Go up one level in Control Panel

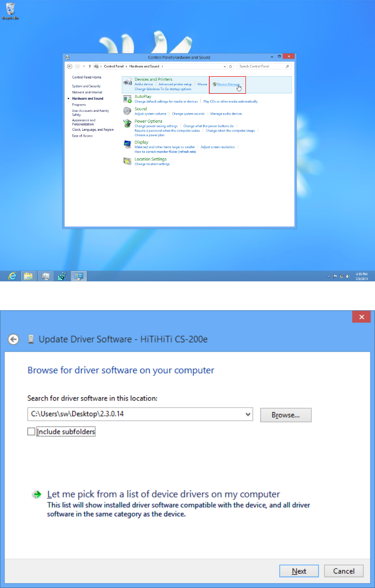tap(90, 66)
